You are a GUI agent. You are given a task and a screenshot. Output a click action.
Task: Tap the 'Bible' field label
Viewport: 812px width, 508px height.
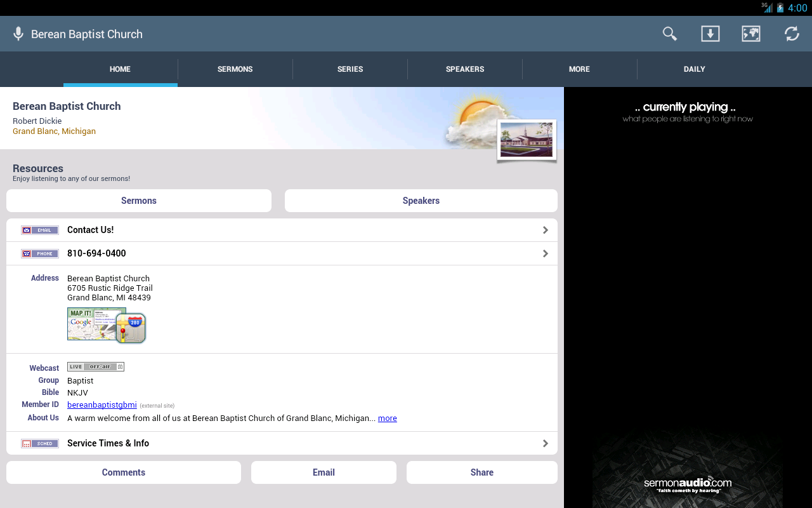(x=50, y=392)
